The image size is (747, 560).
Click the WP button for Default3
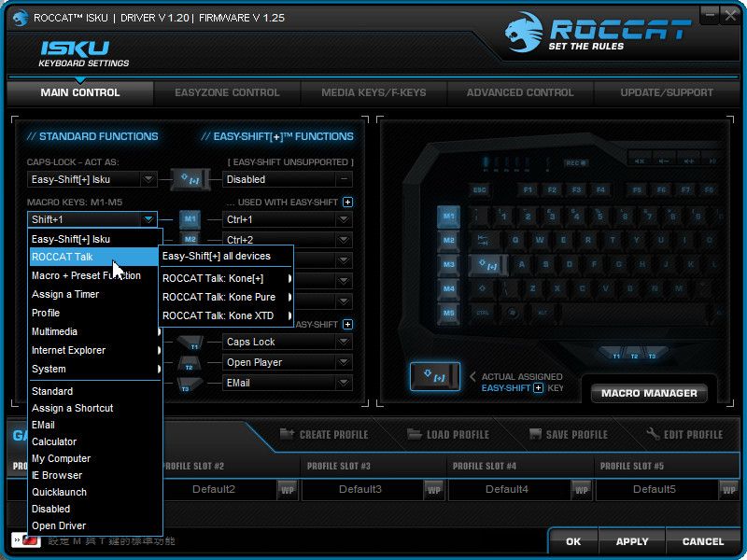point(434,489)
